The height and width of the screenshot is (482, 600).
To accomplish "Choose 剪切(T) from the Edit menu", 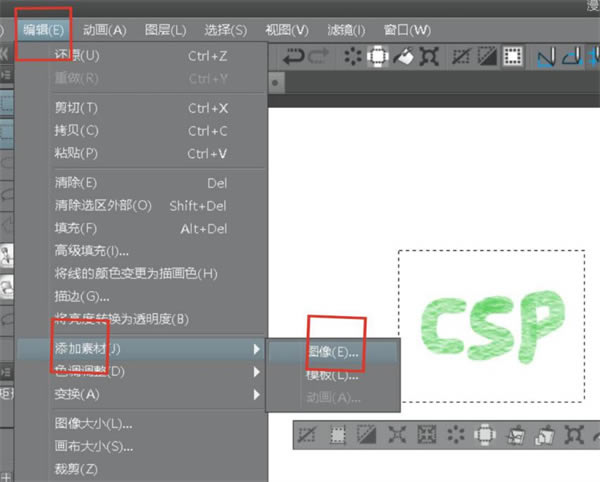I will (x=141, y=108).
